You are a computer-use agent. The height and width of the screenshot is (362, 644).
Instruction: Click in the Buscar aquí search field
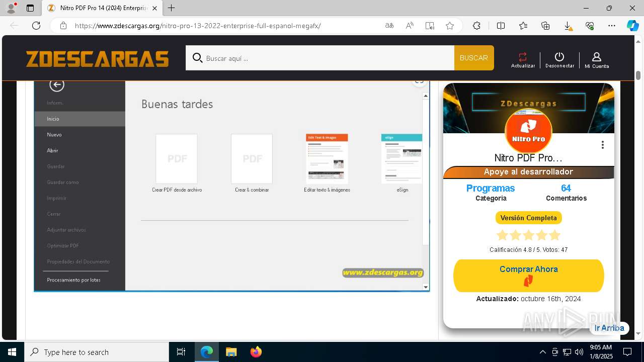pos(320,58)
